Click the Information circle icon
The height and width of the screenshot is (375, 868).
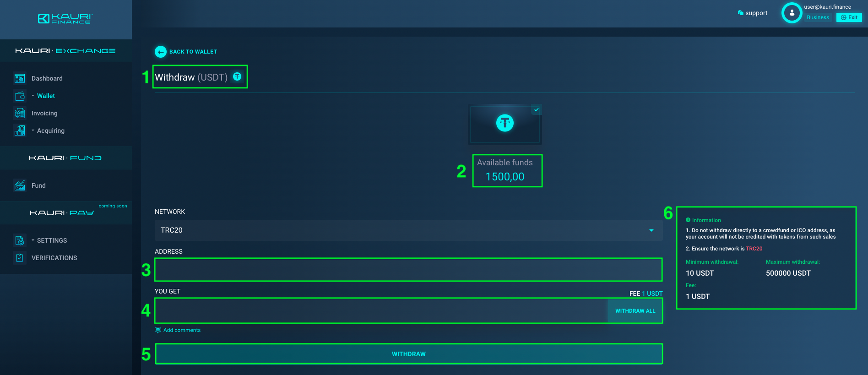(688, 220)
